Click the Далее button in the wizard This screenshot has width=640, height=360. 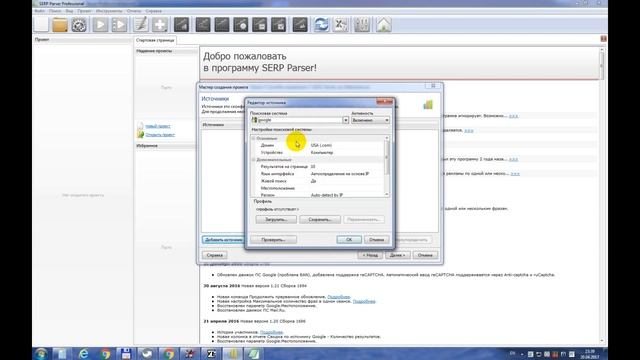click(x=398, y=256)
